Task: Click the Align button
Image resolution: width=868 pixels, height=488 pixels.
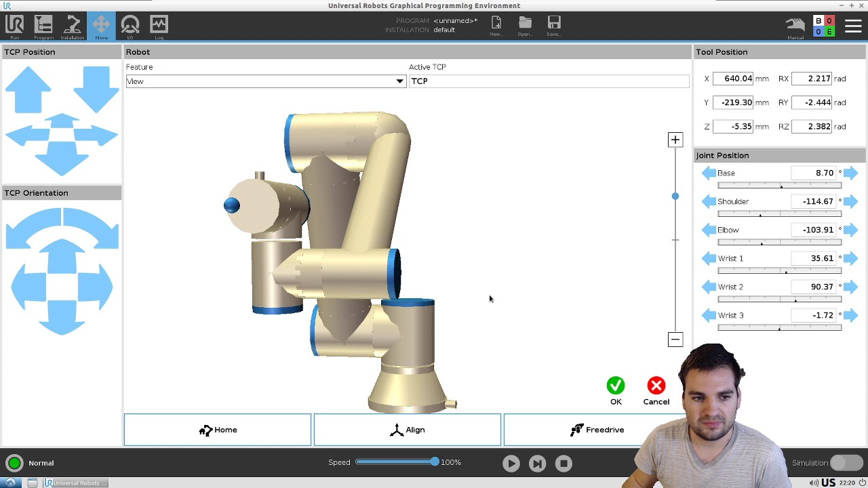Action: pyautogui.click(x=407, y=430)
